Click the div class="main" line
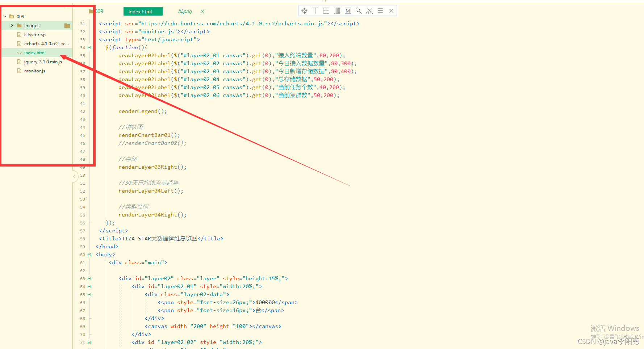 coord(138,262)
